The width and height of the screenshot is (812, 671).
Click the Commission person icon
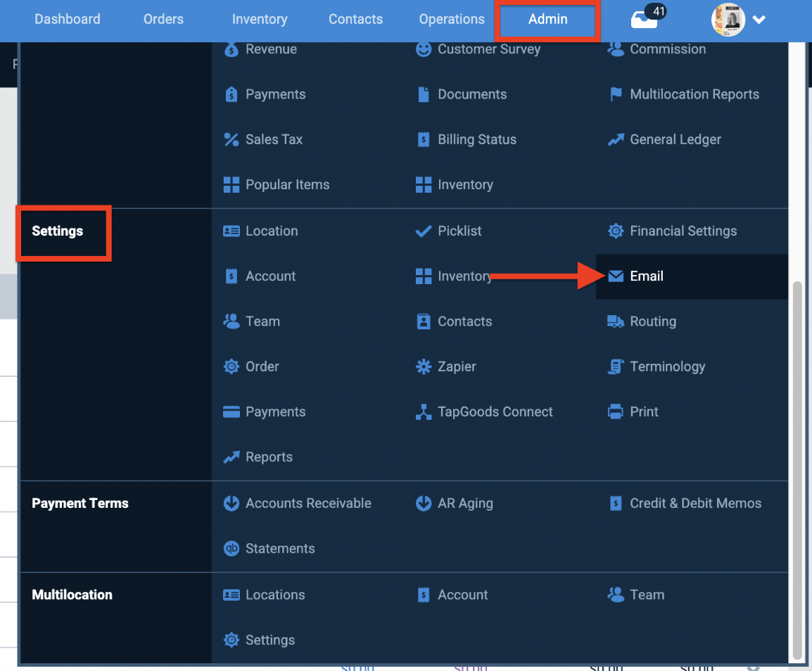click(615, 49)
